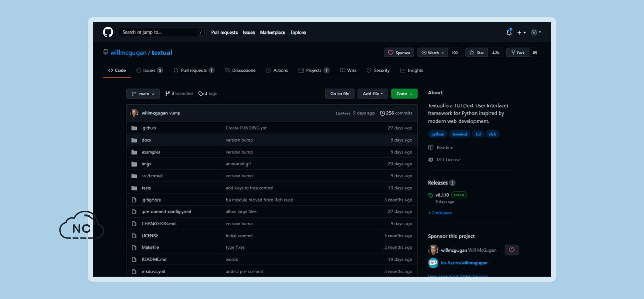This screenshot has width=644, height=299.
Task: Fork the repository
Action: coord(518,53)
